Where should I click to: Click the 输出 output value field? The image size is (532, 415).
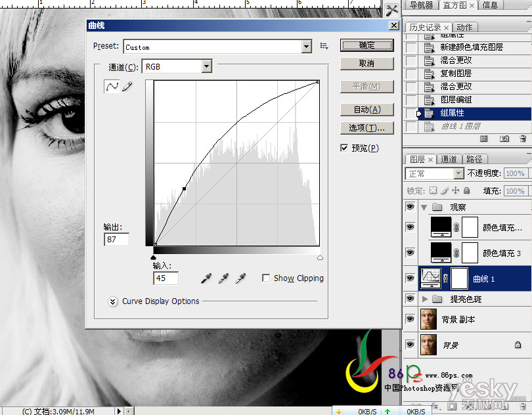[116, 239]
